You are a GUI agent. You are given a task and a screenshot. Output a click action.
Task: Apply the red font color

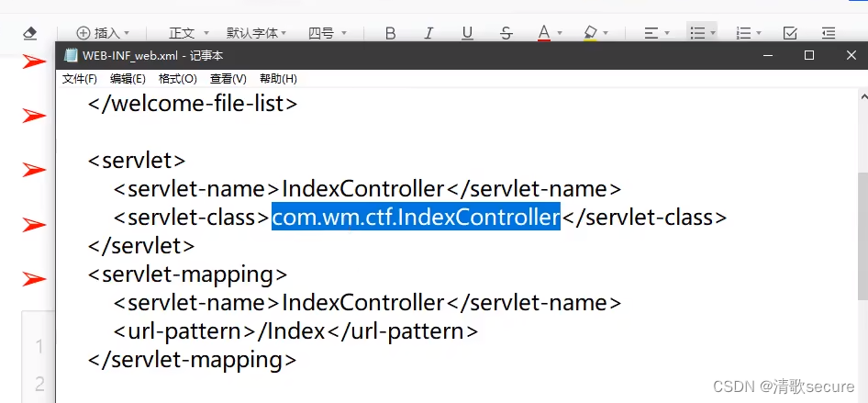click(544, 33)
